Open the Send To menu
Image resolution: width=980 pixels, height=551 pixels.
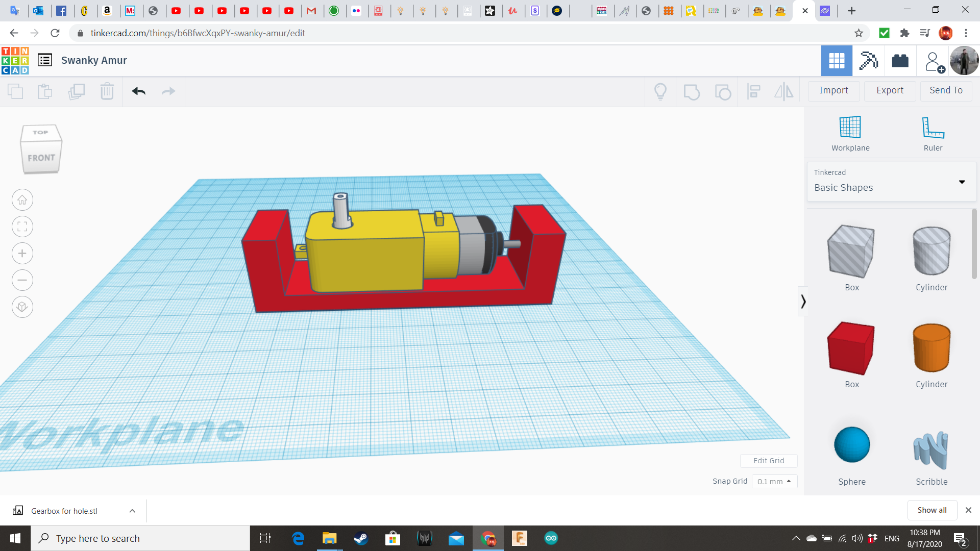point(946,90)
